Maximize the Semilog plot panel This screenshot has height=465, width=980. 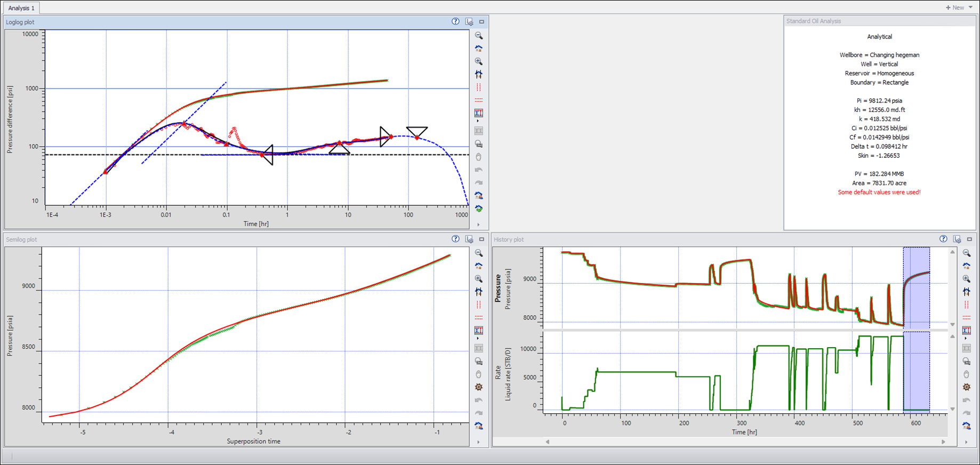point(481,239)
